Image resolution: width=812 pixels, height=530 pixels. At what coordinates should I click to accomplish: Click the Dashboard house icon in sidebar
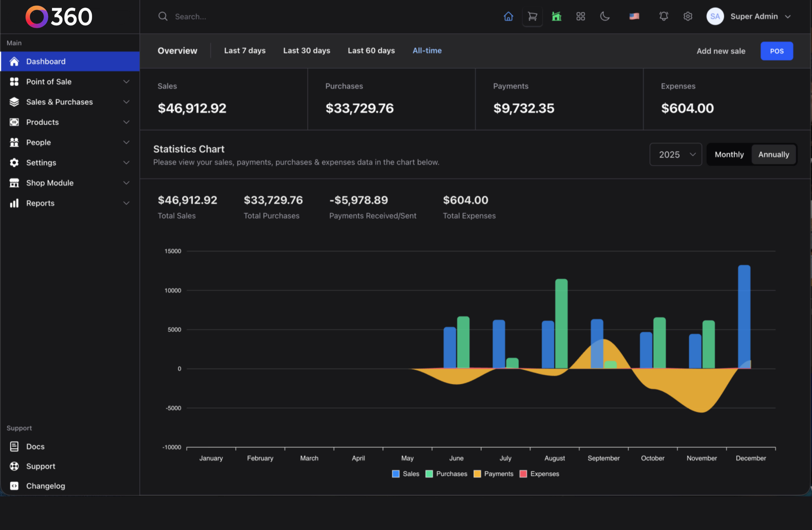pos(14,61)
